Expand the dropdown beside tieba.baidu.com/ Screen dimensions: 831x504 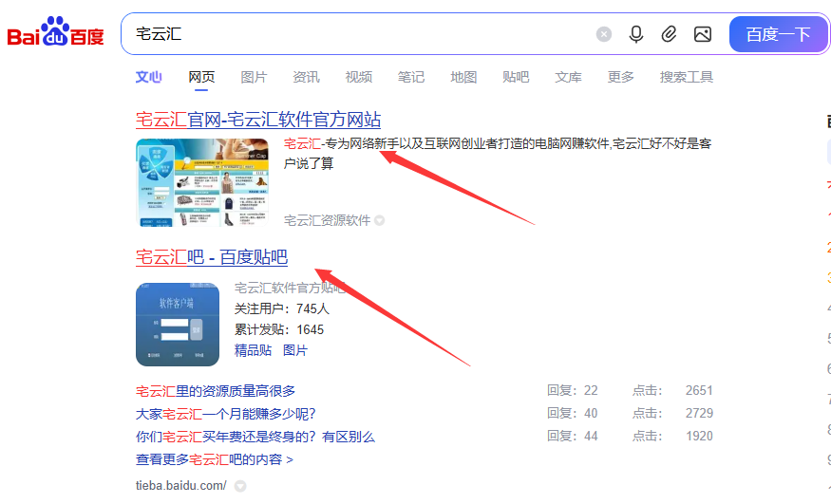coord(240,485)
